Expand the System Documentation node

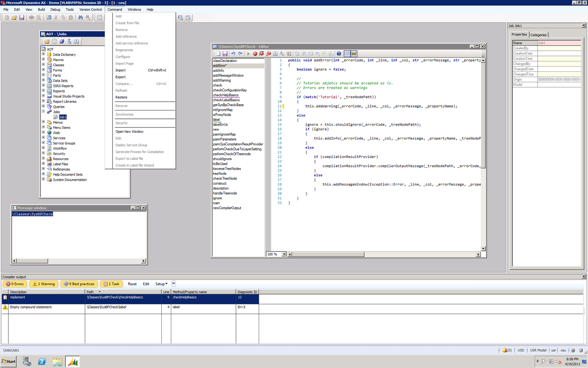pyautogui.click(x=43, y=180)
